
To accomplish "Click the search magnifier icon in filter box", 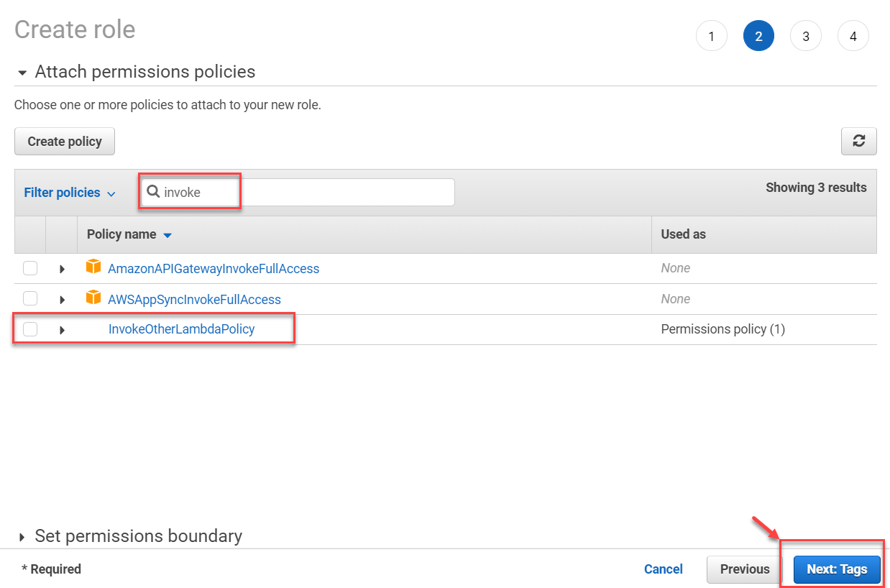I will coord(153,191).
